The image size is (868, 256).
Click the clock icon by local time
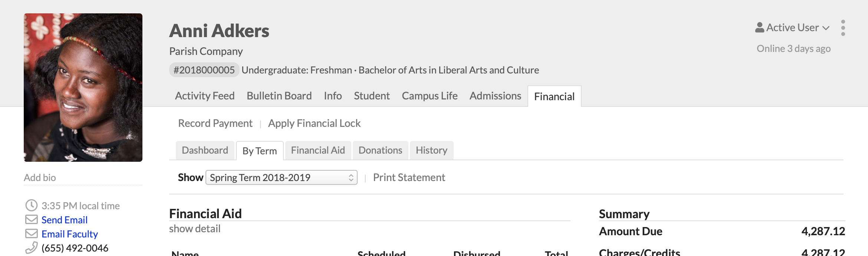31,205
